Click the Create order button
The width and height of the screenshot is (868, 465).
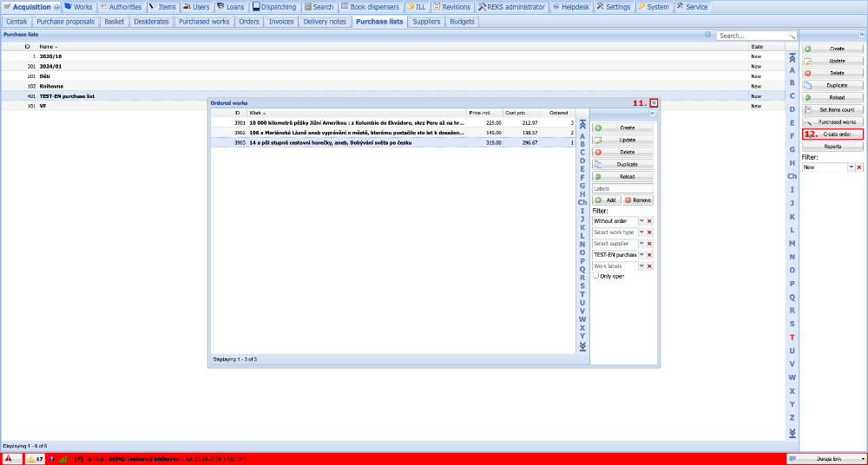832,134
